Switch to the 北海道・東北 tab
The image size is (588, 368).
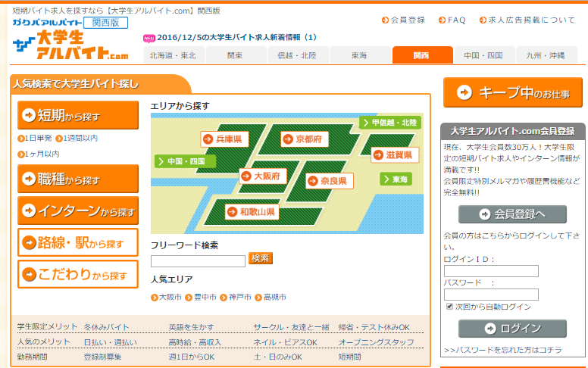click(174, 55)
